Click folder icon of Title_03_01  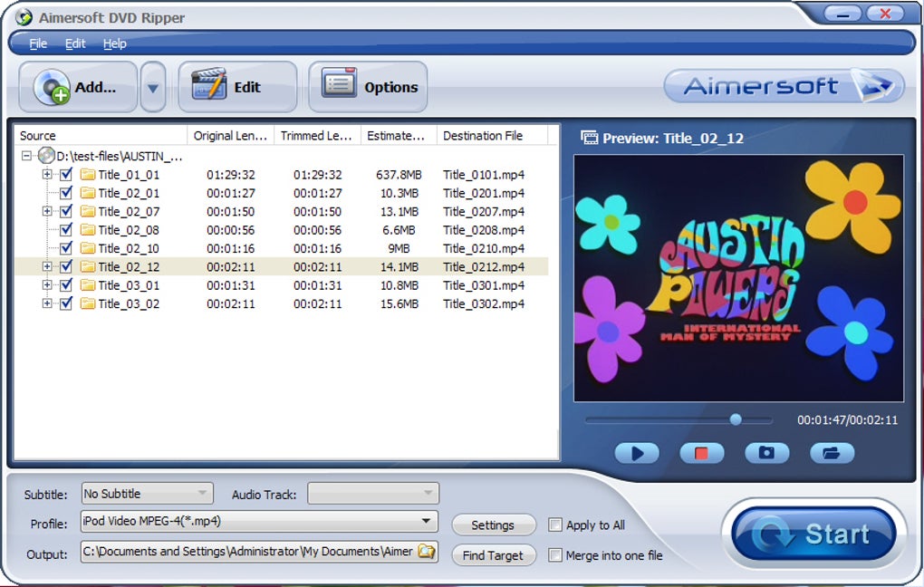pos(88,285)
